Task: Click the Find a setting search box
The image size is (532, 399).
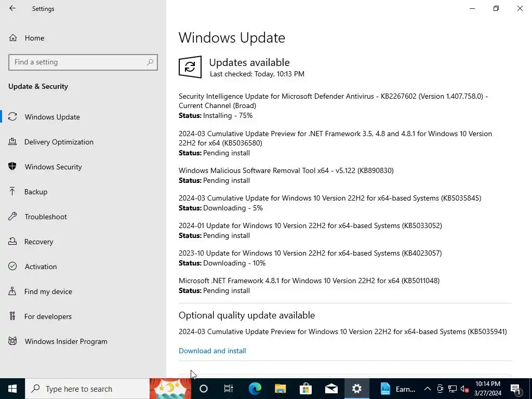Action: click(x=83, y=62)
